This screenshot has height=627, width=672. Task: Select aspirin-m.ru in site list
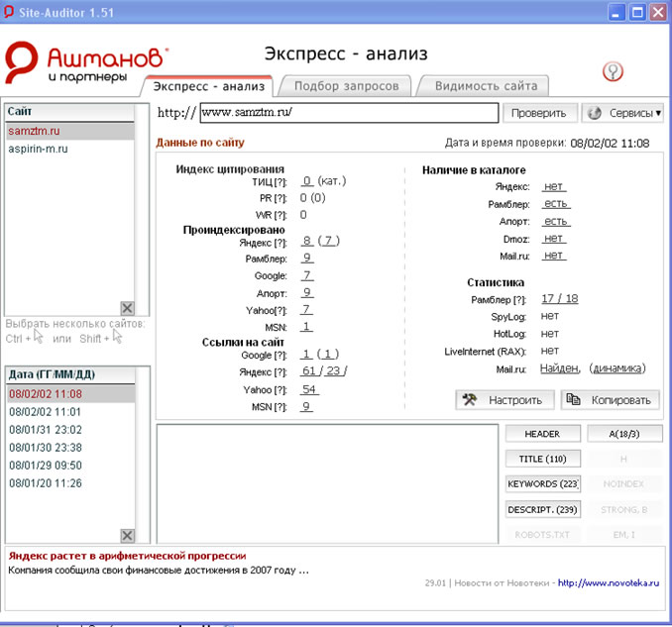[38, 149]
